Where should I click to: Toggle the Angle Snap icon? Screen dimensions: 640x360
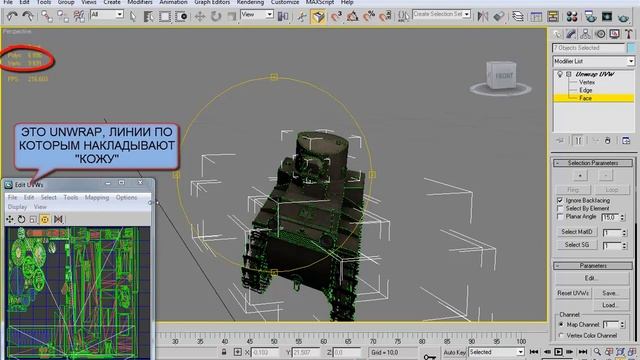point(352,16)
